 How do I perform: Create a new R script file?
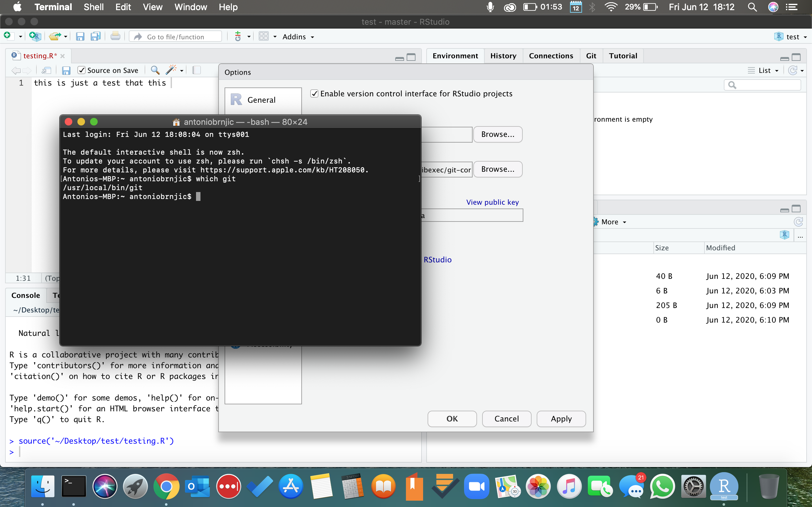click(8, 36)
